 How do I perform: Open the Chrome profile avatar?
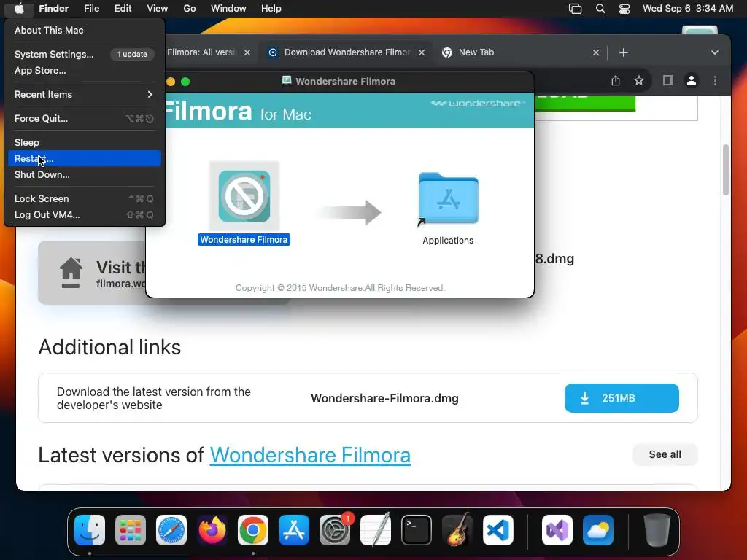point(692,80)
